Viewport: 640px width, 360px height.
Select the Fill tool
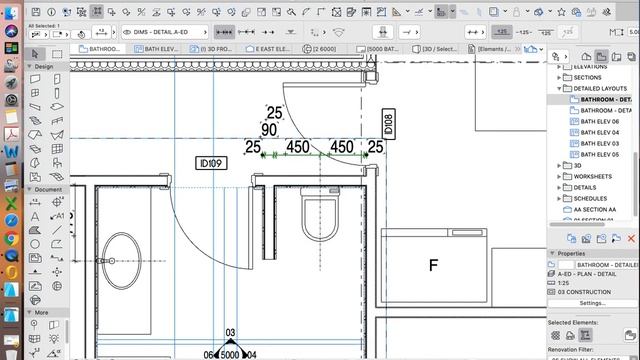tap(35, 230)
